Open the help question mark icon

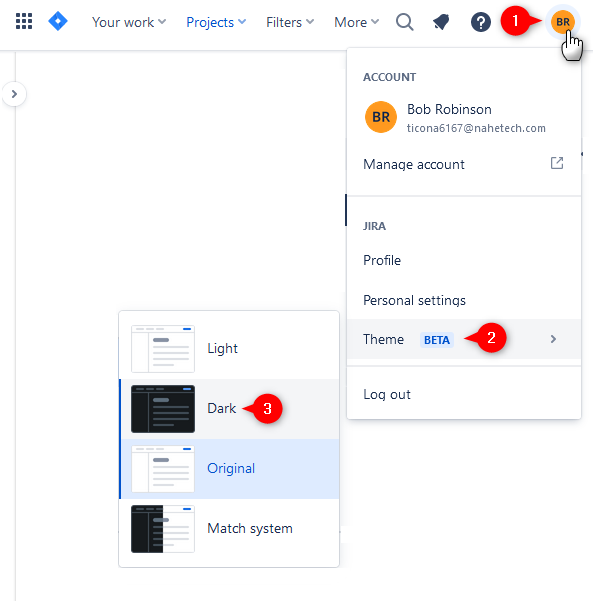pyautogui.click(x=481, y=22)
